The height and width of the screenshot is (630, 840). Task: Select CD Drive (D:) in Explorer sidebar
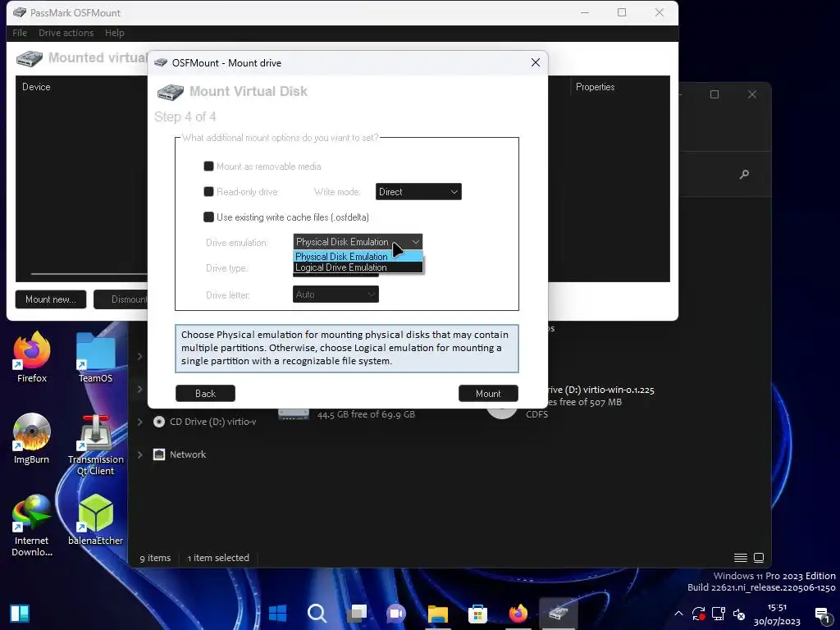click(212, 422)
